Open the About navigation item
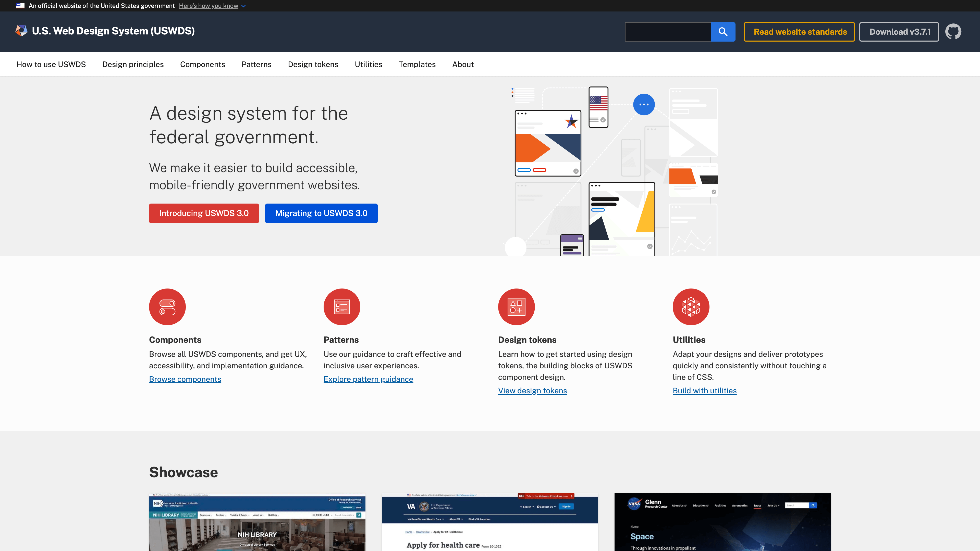 coord(463,64)
